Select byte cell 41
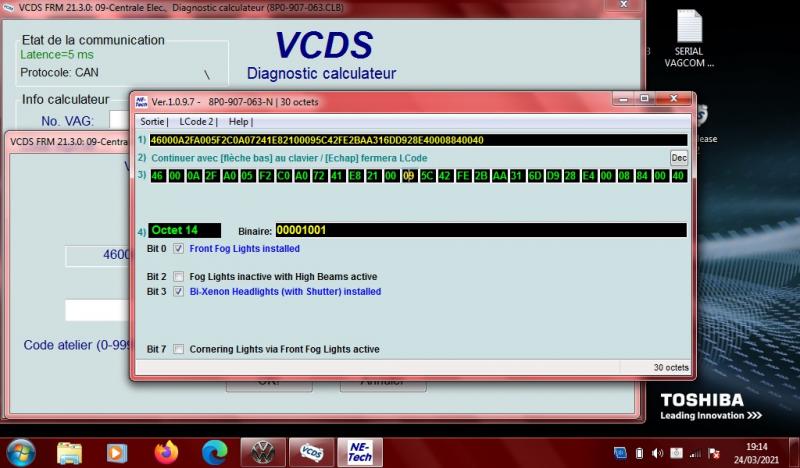The width and height of the screenshot is (800, 468). 337,176
